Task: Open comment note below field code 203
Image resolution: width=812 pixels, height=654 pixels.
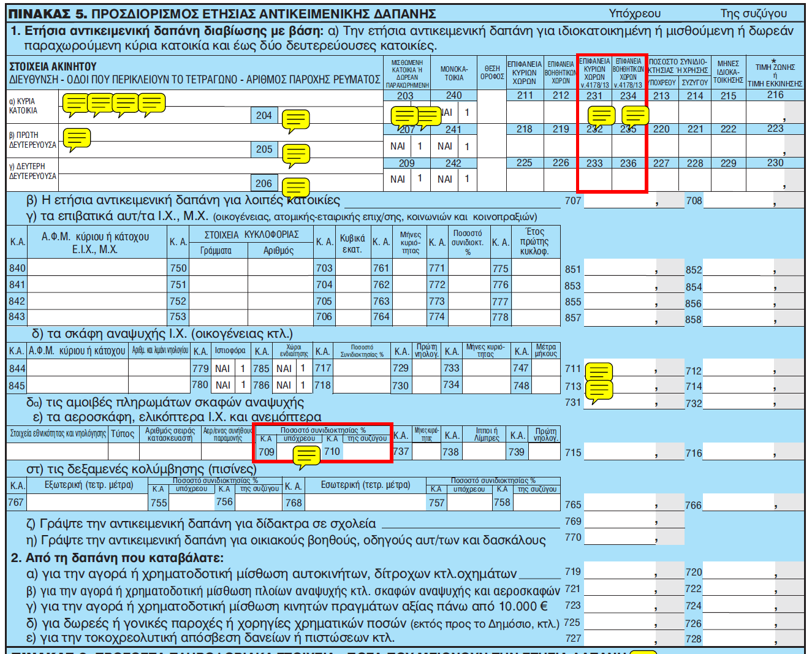Action: 404,117
